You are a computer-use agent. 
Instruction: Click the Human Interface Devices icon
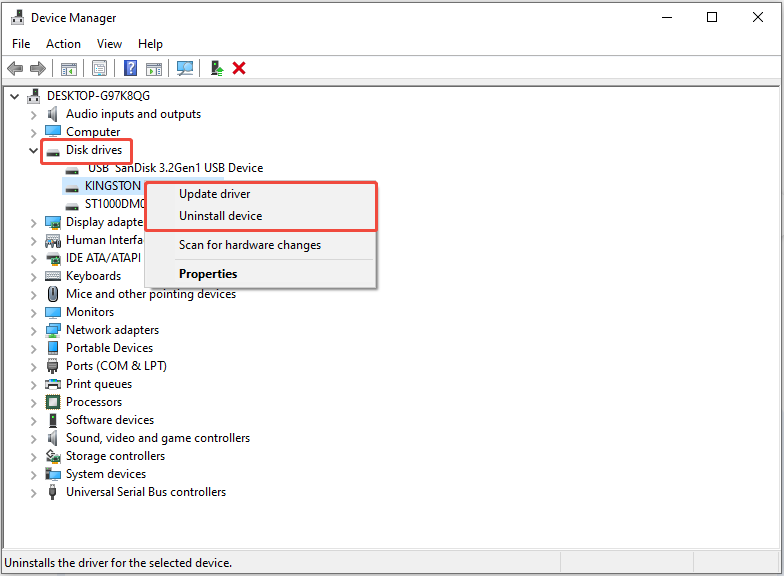point(52,240)
